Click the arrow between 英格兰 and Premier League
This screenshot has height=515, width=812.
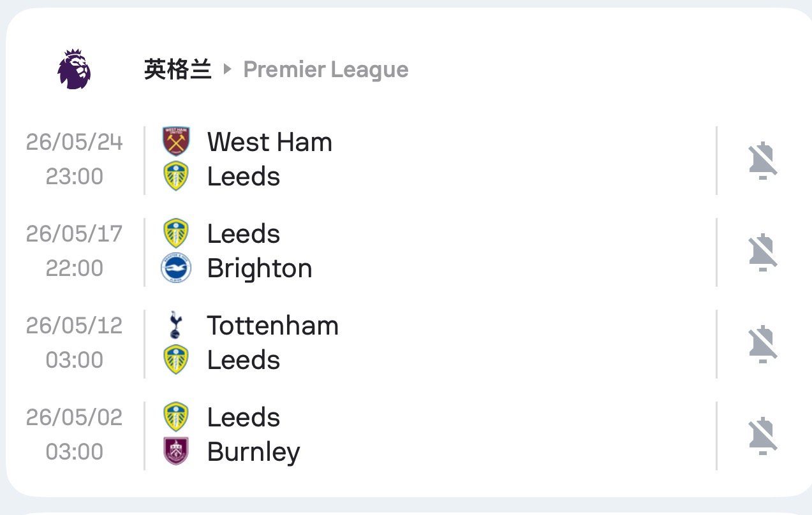pos(228,69)
